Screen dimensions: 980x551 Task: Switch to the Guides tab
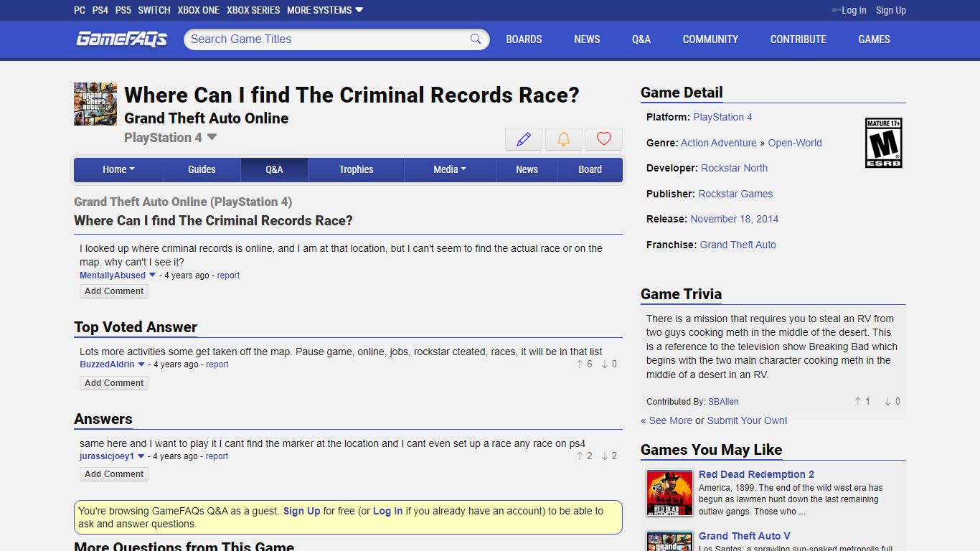[x=202, y=169]
